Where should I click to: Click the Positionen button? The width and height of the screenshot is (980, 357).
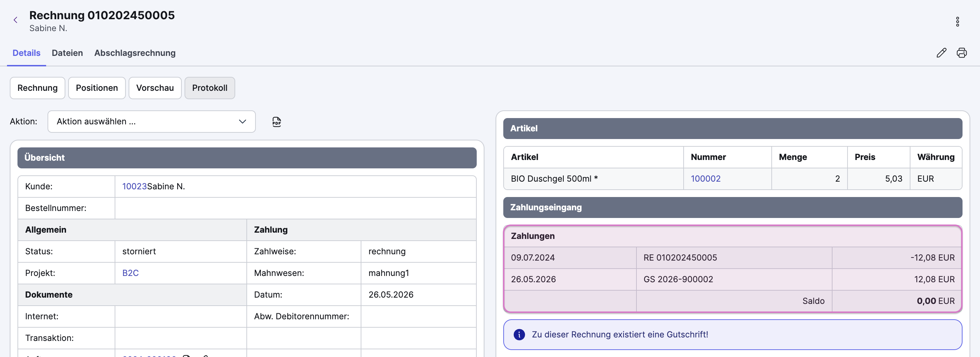[x=96, y=88]
